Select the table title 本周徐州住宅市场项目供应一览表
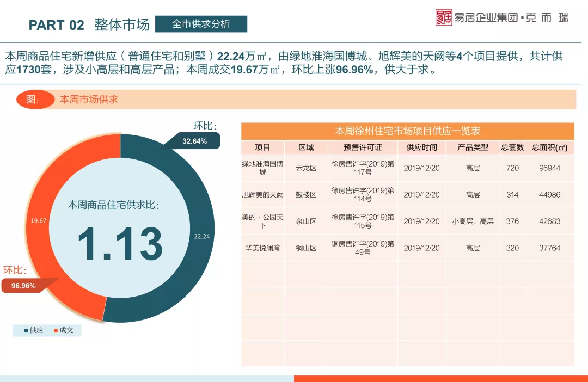 (x=408, y=131)
